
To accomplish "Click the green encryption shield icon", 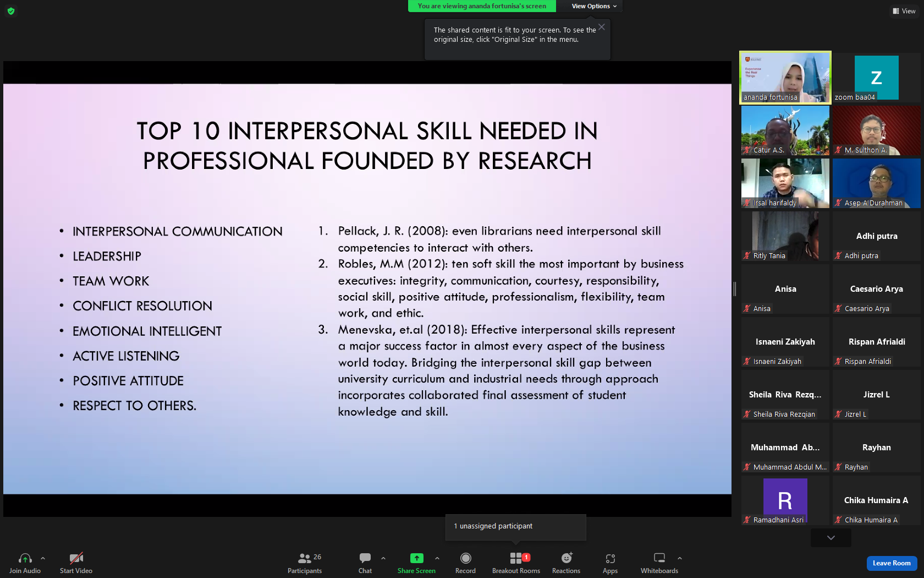I will pos(10,11).
